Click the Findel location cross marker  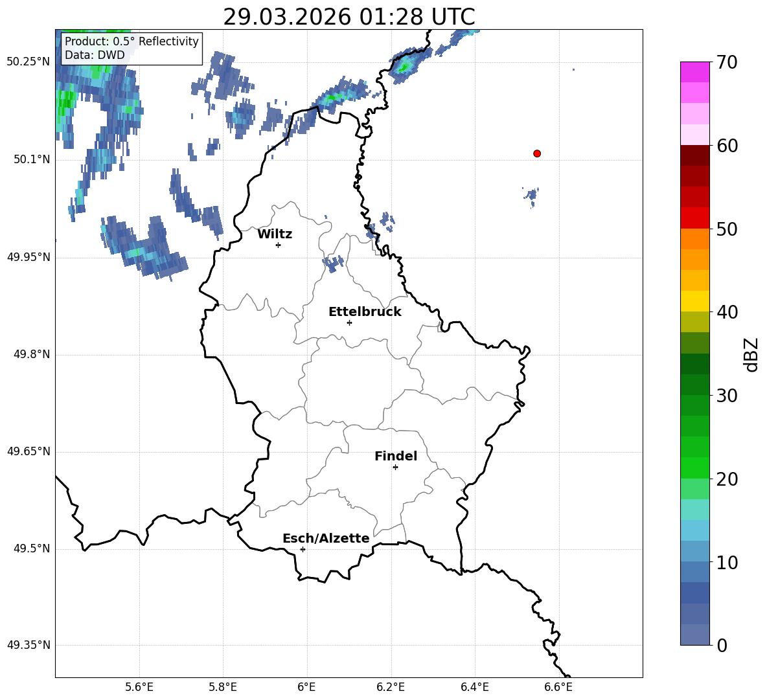click(395, 468)
